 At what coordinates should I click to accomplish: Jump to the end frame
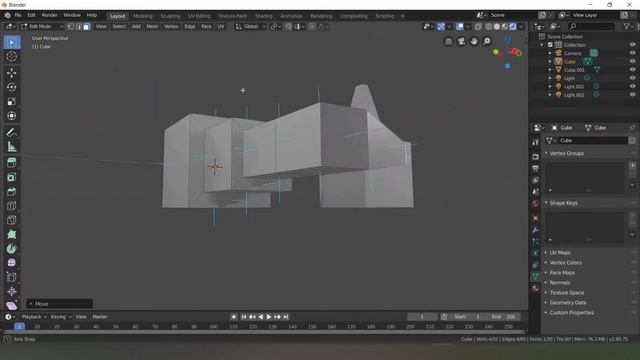click(286, 317)
